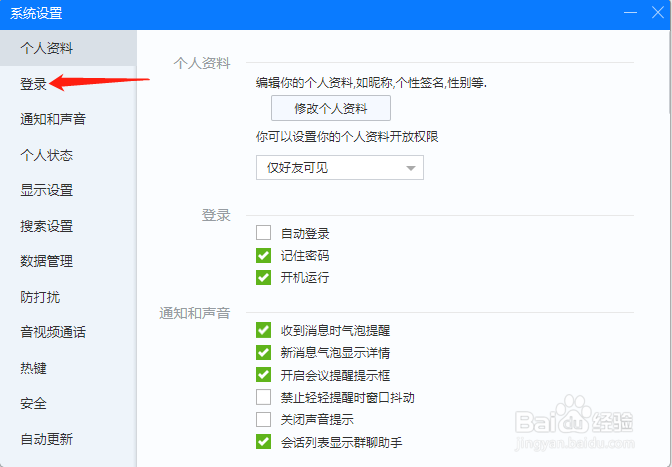The image size is (672, 467).
Task: Go to 通知和声音 in the sidebar
Action: (x=68, y=119)
